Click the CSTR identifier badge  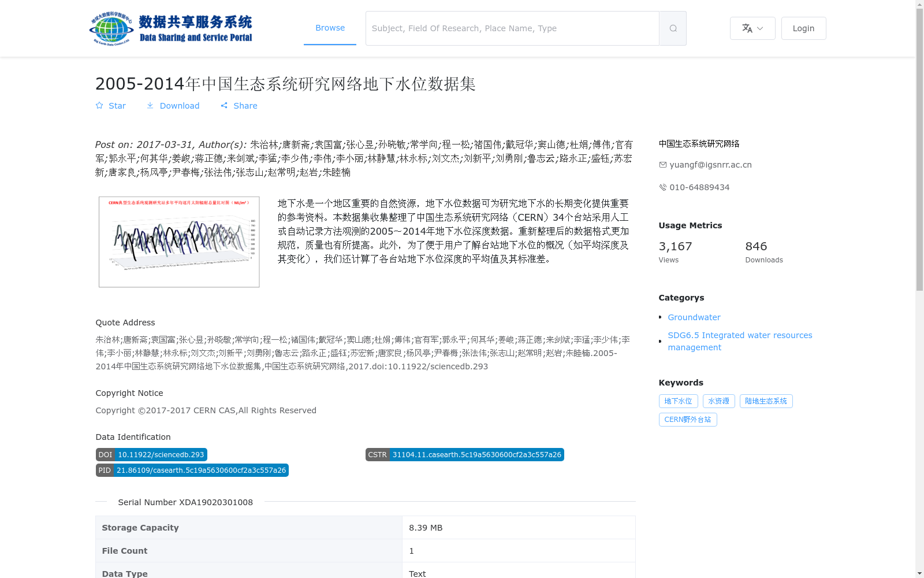tap(464, 455)
